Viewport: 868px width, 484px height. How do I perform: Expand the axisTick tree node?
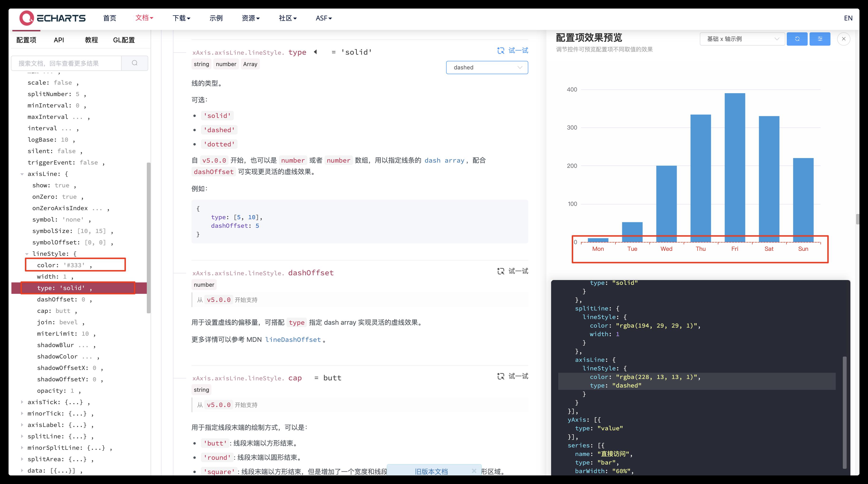click(x=22, y=402)
